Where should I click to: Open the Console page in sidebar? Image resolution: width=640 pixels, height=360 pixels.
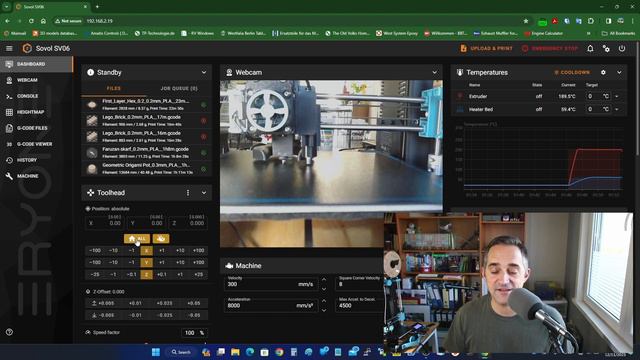(36, 96)
